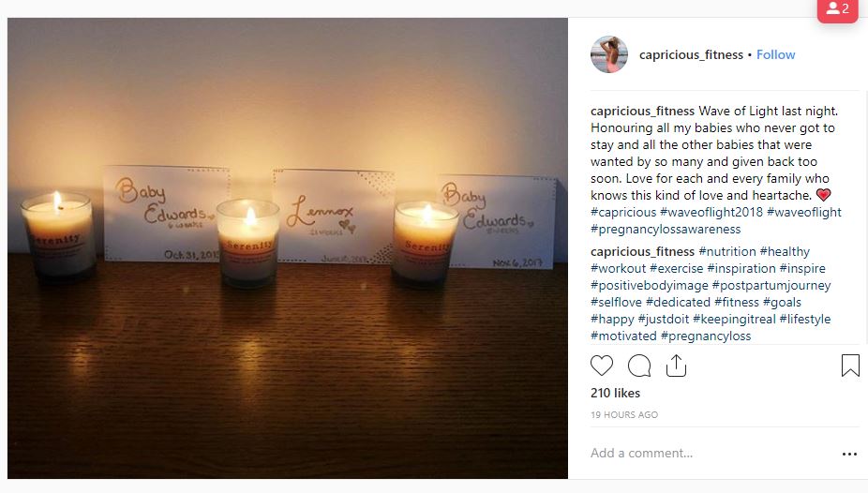This screenshot has height=493, width=868.
Task: Open the #capricious hashtag
Action: pos(623,213)
